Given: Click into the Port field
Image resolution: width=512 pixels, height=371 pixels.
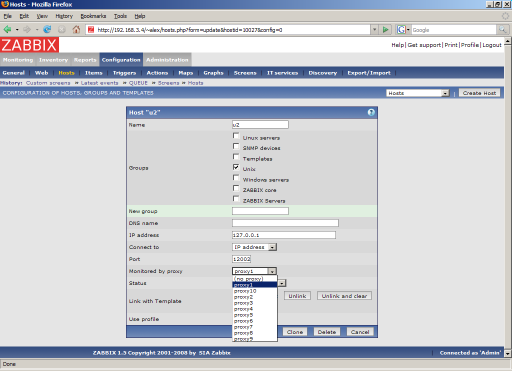Looking at the screenshot, I should 242,259.
